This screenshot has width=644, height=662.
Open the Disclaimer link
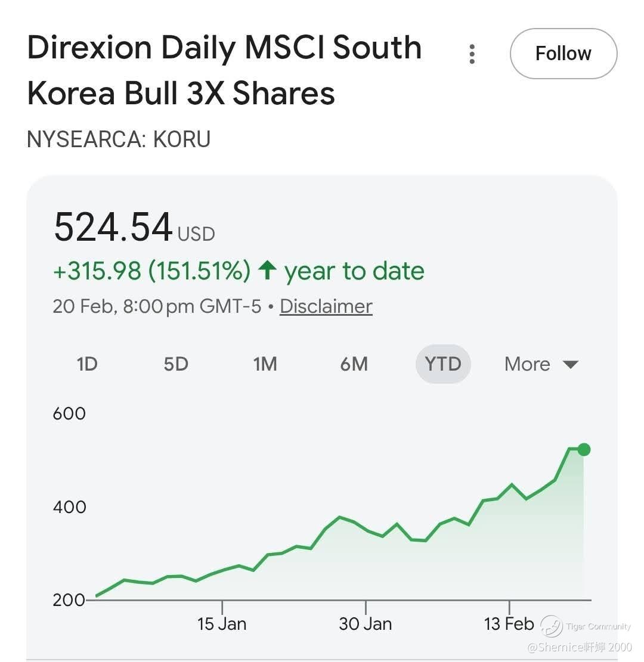[x=326, y=306]
